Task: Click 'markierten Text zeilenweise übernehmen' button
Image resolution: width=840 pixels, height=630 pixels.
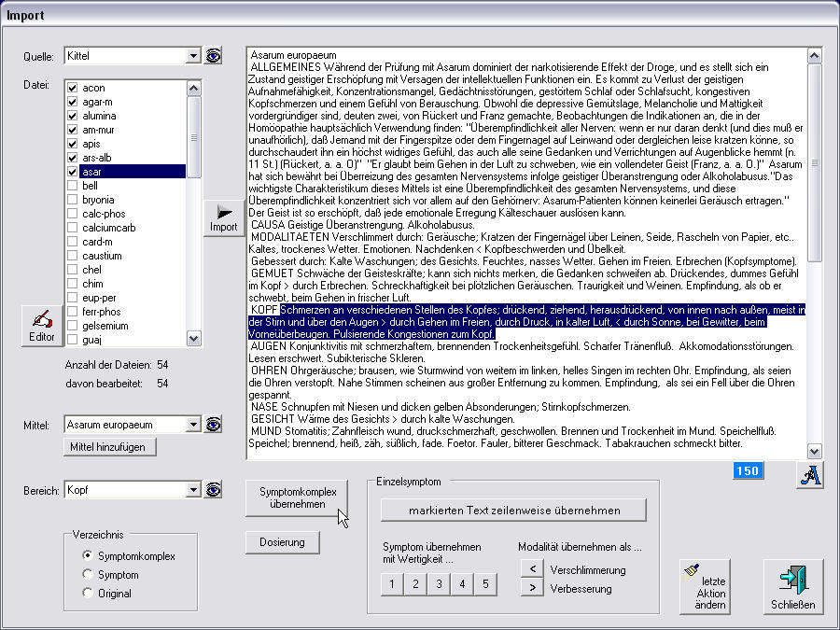Action: click(513, 511)
